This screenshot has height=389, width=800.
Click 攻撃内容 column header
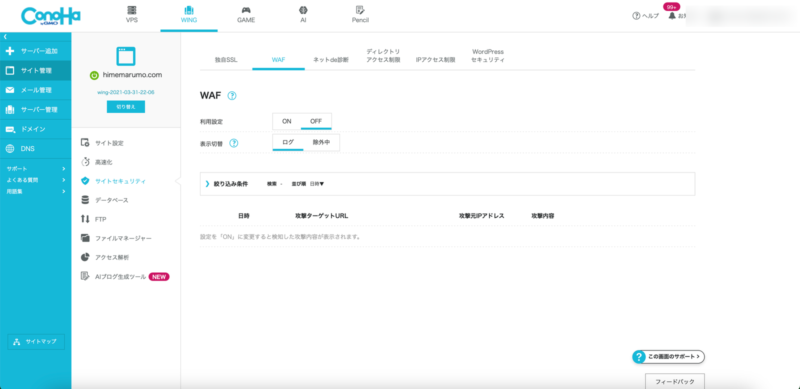click(x=543, y=216)
